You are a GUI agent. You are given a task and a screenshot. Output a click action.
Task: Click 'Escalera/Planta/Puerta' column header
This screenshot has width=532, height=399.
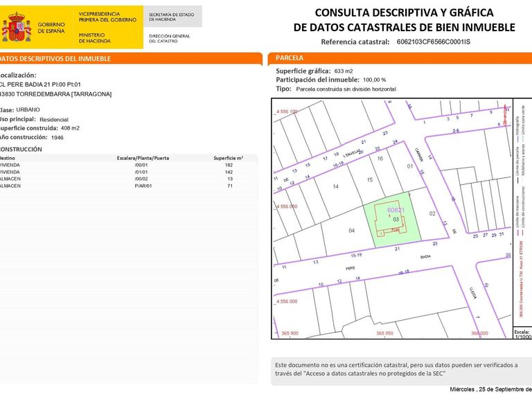[143, 158]
